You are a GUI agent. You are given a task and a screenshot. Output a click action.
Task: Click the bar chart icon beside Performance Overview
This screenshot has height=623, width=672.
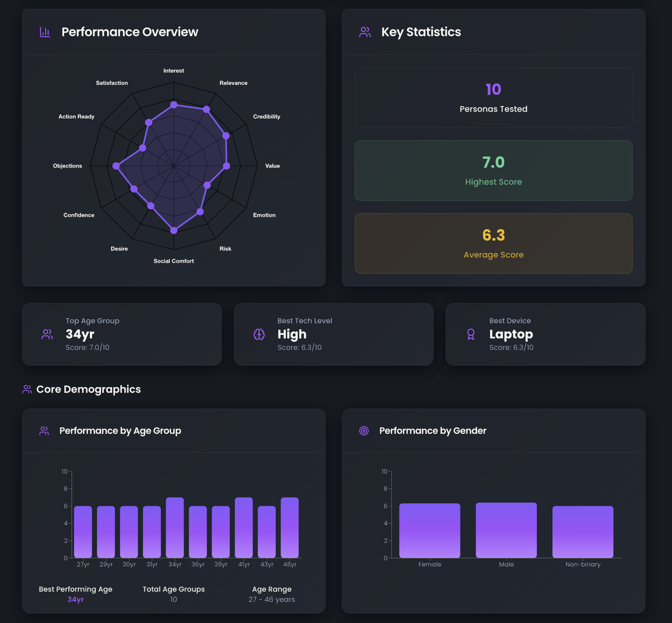tap(45, 32)
